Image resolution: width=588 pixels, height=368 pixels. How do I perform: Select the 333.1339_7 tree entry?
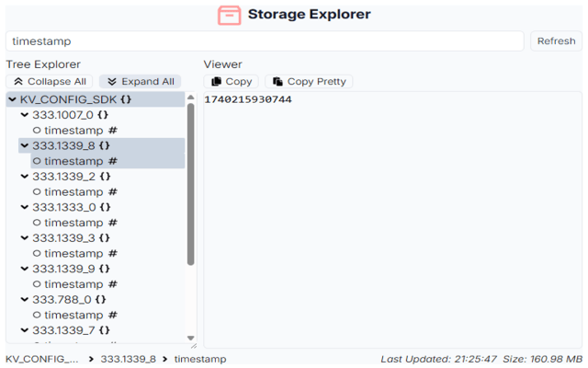tap(63, 330)
